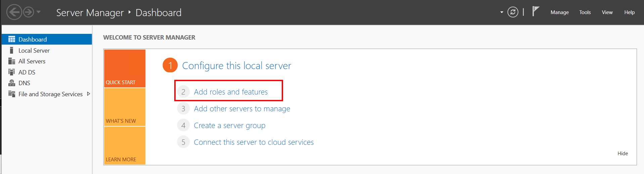Click Create a server group link
This screenshot has width=644, height=174.
[x=229, y=125]
